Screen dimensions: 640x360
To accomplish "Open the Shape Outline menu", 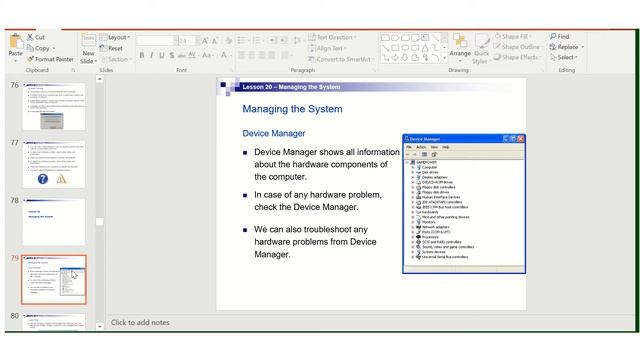I will [x=518, y=47].
